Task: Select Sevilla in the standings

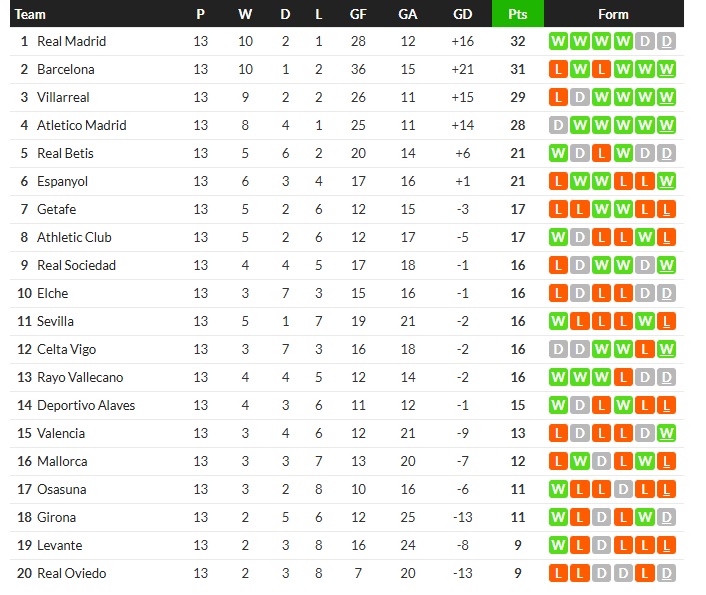Action: click(x=55, y=321)
